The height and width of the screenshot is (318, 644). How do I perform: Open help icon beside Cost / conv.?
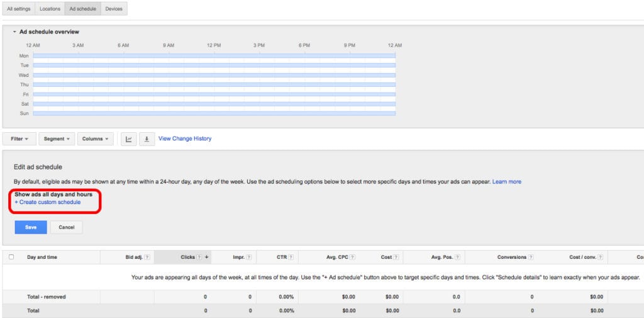point(601,257)
